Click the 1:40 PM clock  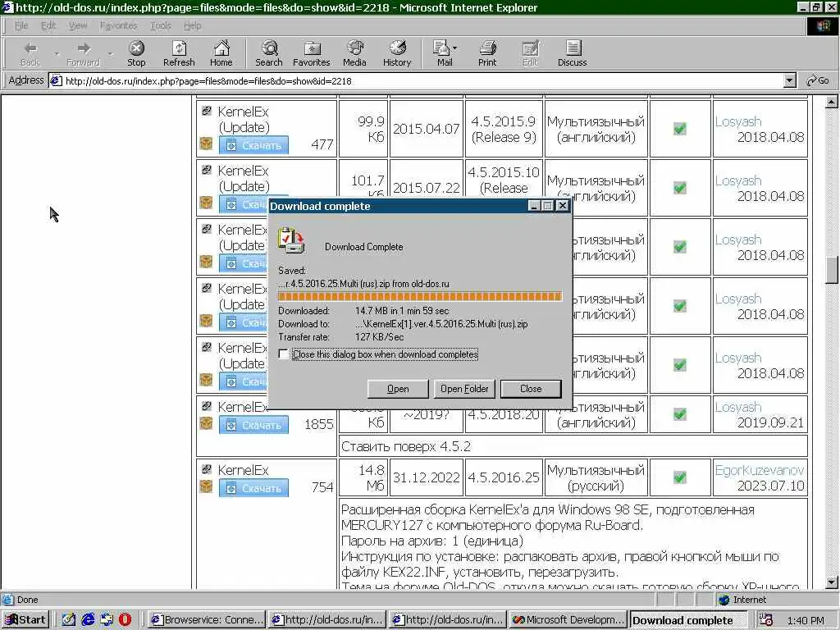click(x=806, y=620)
